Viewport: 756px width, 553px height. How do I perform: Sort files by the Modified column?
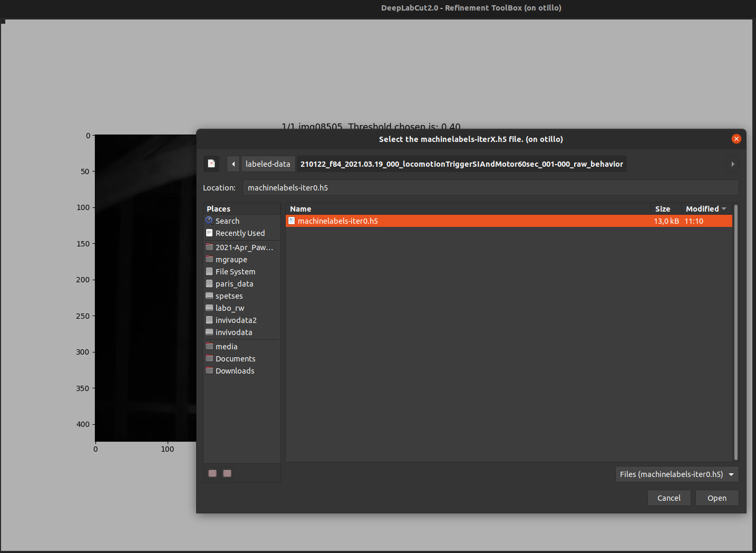[702, 208]
